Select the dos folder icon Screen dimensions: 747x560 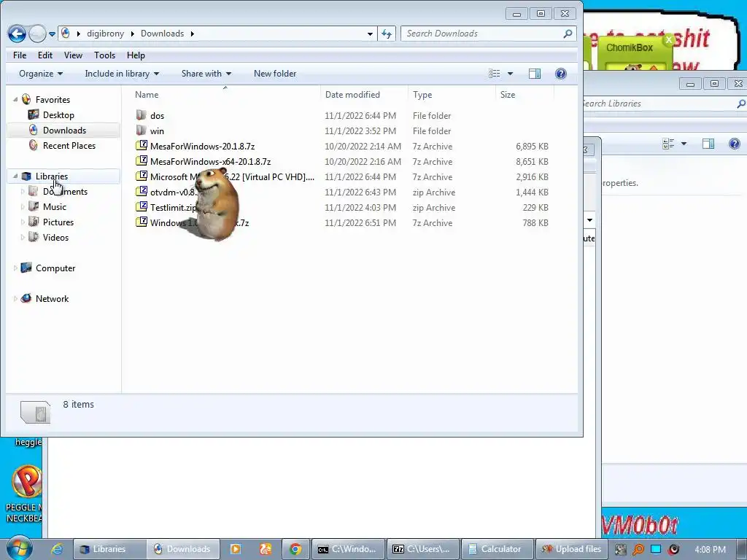[141, 115]
